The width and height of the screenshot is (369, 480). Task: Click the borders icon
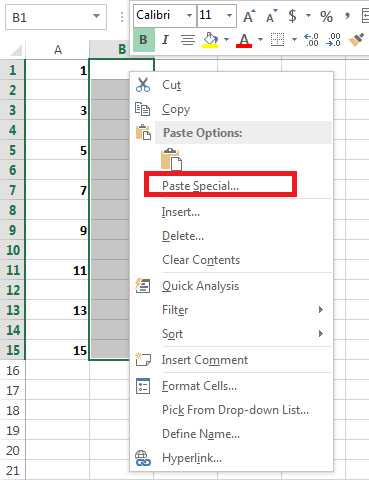tap(277, 40)
